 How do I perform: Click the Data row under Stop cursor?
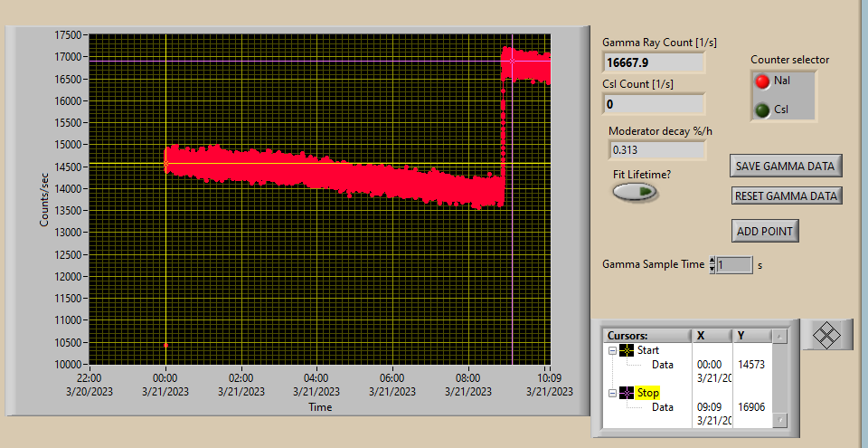point(663,407)
